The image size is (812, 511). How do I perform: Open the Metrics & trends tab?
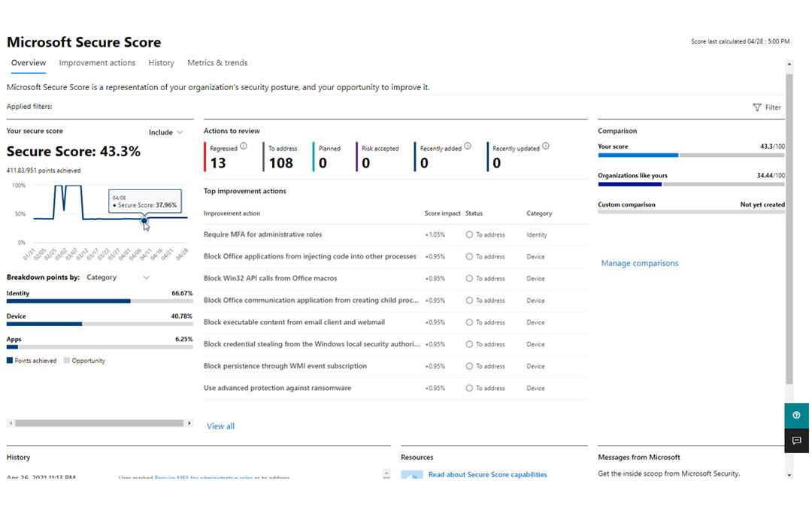pos(217,62)
